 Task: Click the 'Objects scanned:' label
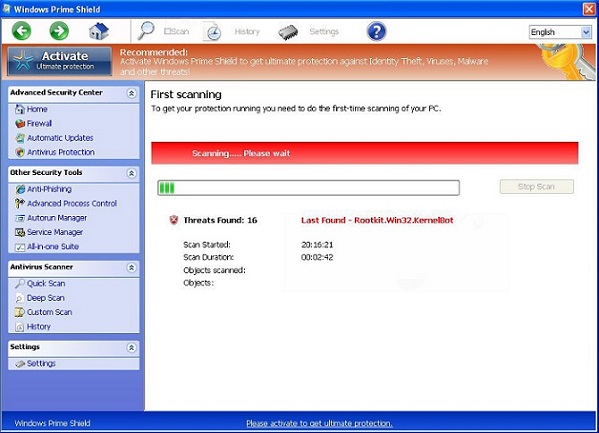tap(214, 270)
